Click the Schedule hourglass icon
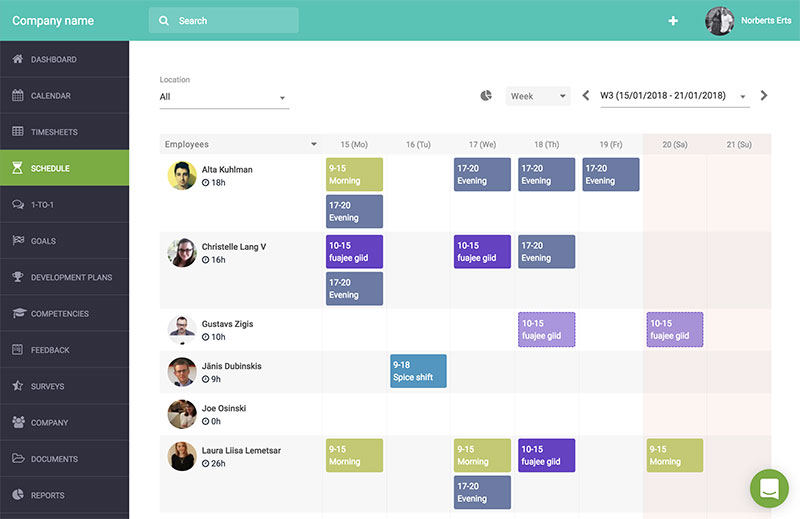Screen dimensions: 800x519 [17, 167]
